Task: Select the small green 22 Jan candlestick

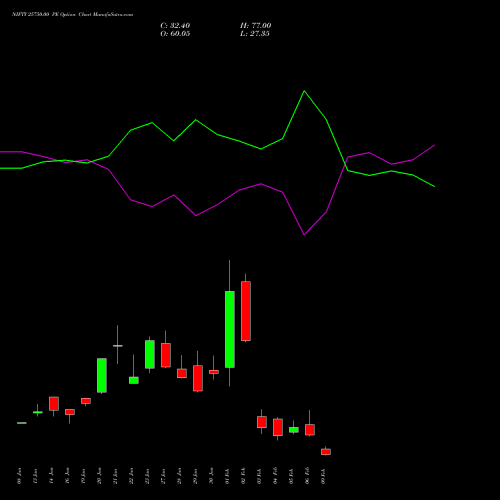Action: click(x=134, y=380)
